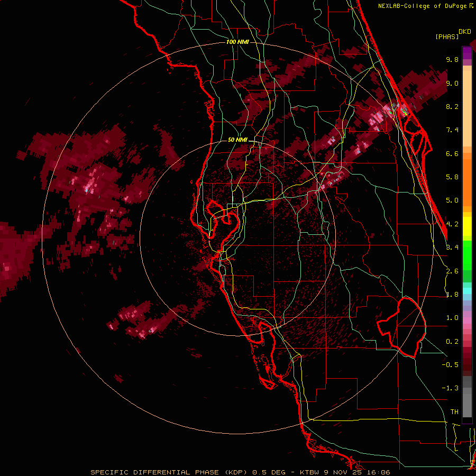Pick the light gray bottom segment of color bar
This screenshot has width=476, height=476.
pos(467,405)
